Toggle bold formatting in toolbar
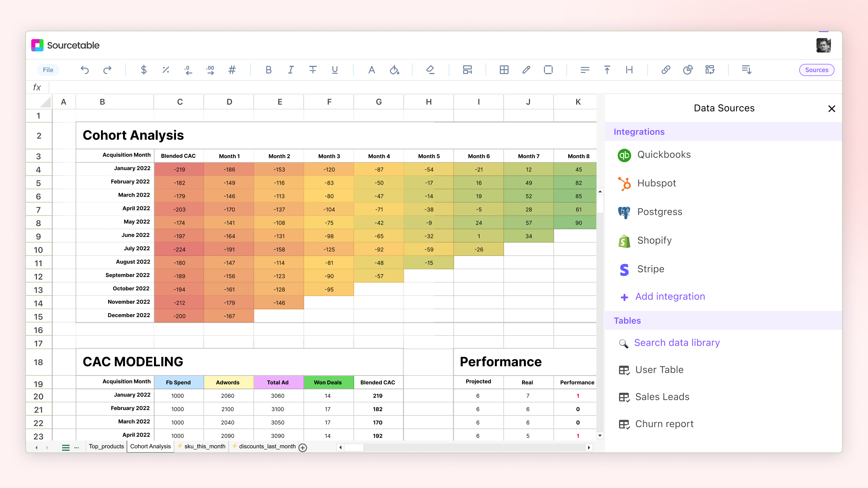868x488 pixels. [268, 70]
